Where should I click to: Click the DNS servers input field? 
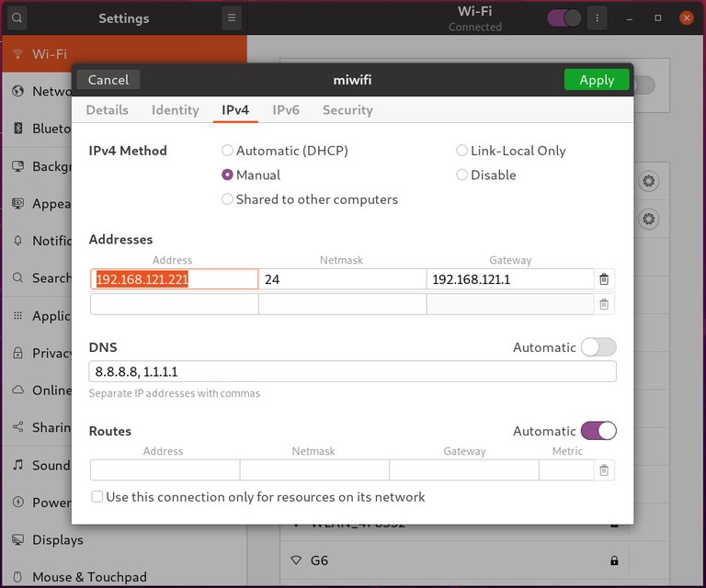352,371
